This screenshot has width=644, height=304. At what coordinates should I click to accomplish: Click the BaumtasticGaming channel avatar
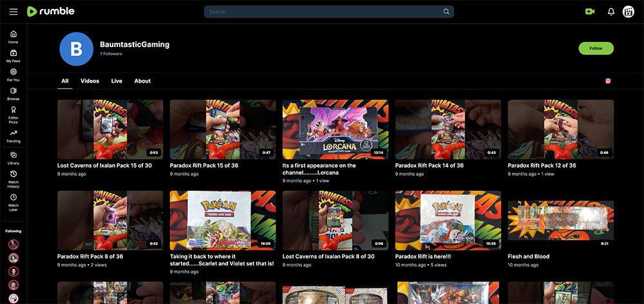click(x=77, y=49)
